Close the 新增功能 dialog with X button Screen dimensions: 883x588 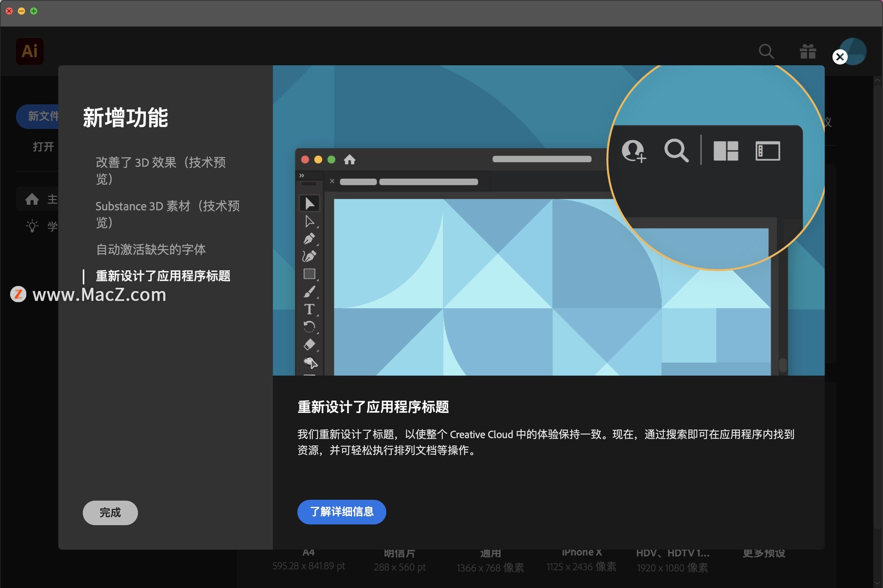click(839, 57)
